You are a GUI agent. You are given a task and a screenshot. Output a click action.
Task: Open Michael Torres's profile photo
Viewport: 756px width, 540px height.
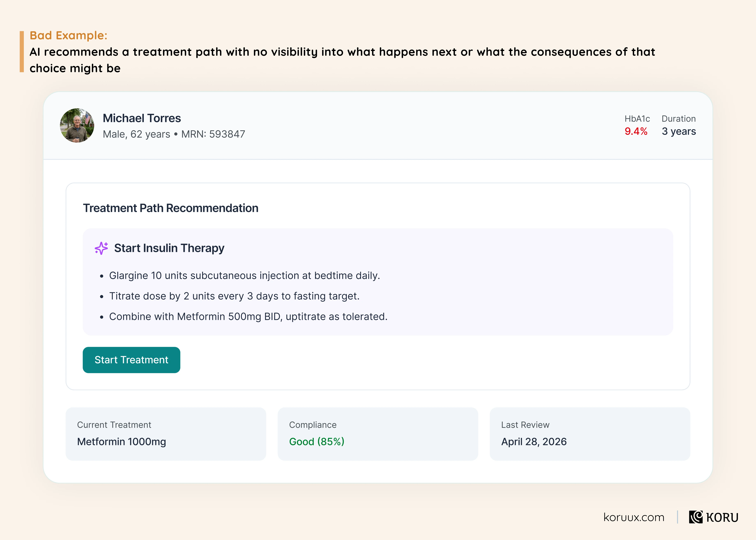point(77,126)
